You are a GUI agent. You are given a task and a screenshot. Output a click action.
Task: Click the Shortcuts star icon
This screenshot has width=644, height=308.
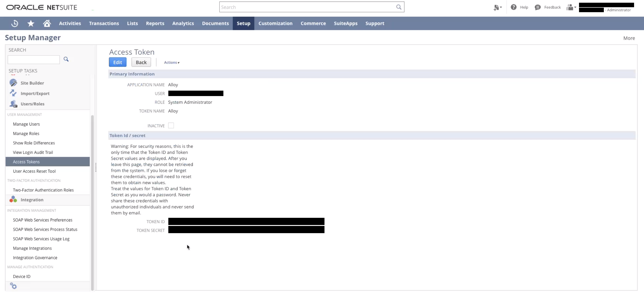pyautogui.click(x=31, y=23)
